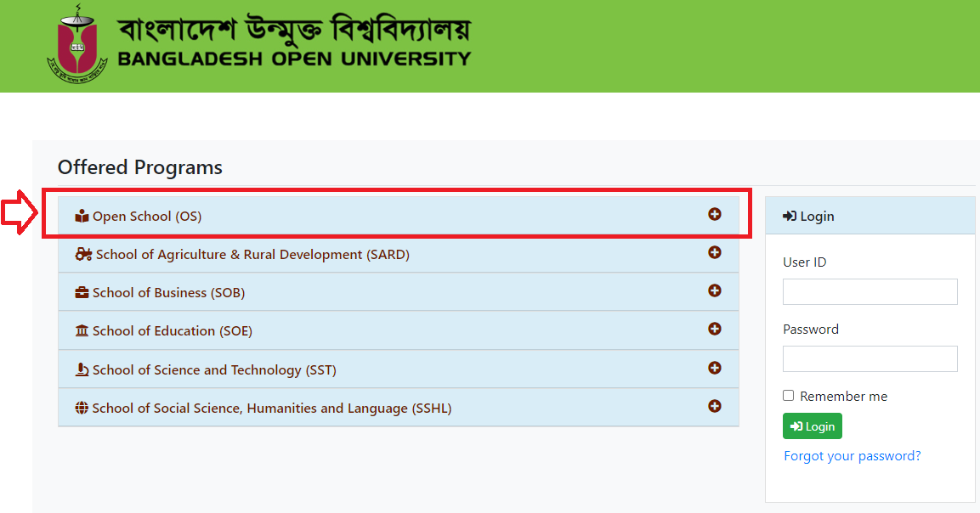Click the Open School book-reader icon
The width and height of the screenshot is (980, 513).
(x=82, y=217)
